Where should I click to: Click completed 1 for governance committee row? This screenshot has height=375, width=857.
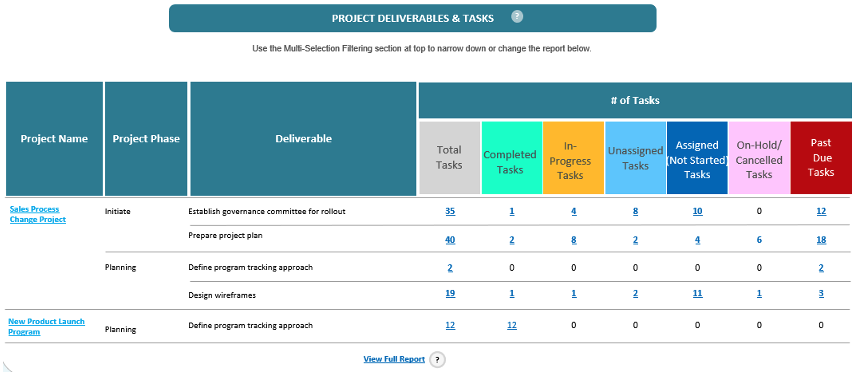click(x=512, y=212)
